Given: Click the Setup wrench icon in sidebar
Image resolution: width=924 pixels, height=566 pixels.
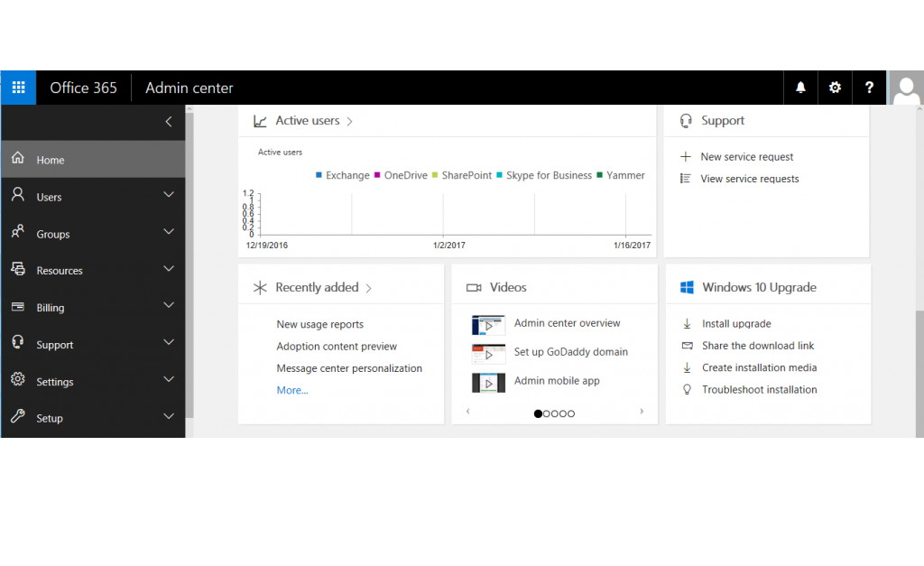Looking at the screenshot, I should tap(18, 416).
